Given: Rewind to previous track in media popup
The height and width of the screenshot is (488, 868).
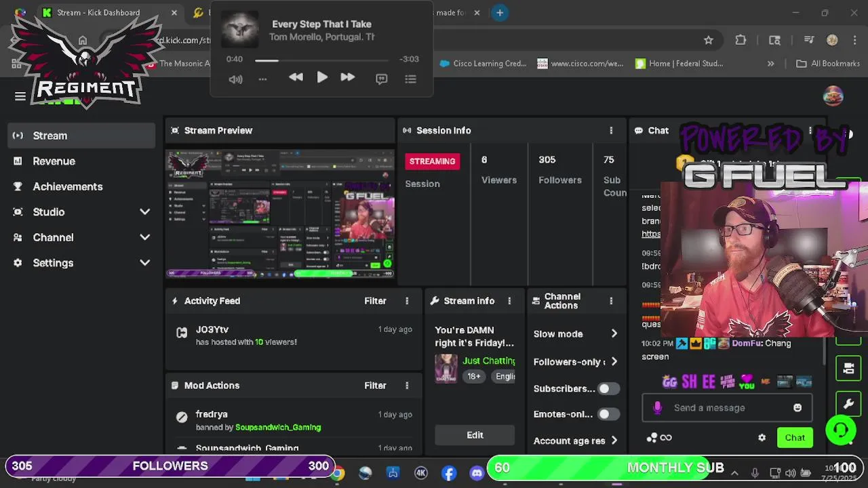Looking at the screenshot, I should coord(296,78).
